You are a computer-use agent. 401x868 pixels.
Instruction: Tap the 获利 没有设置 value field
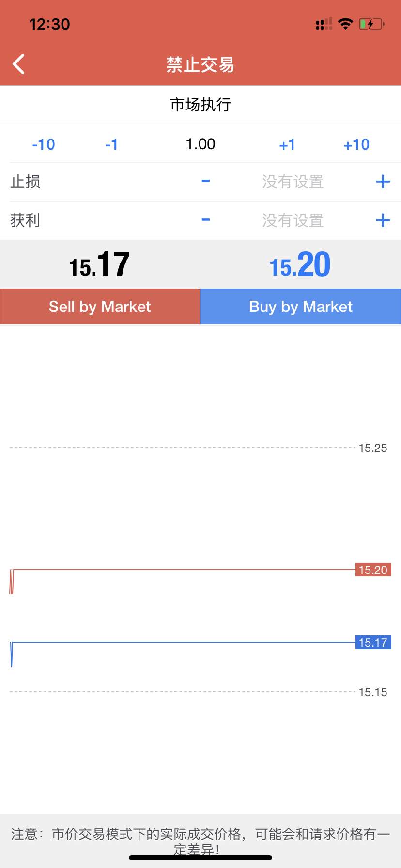pyautogui.click(x=293, y=221)
